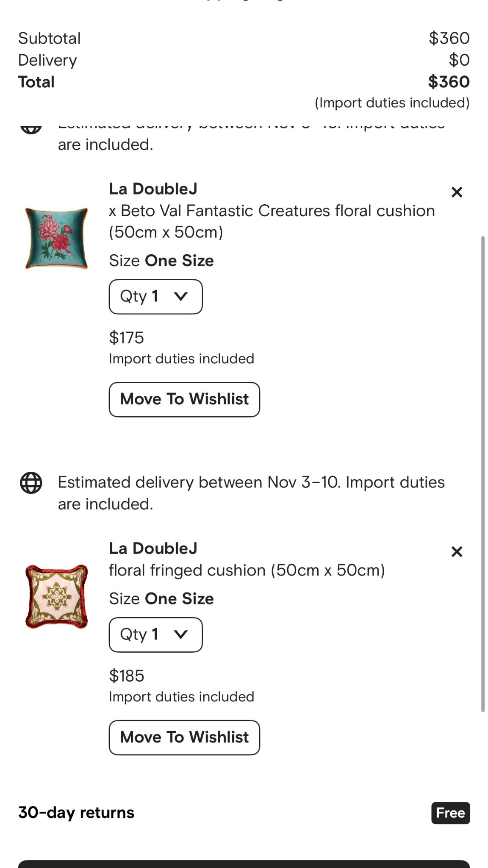Viewport: 488px width, 868px height.
Task: Open the teal floral cushion thumbnail
Action: [57, 238]
